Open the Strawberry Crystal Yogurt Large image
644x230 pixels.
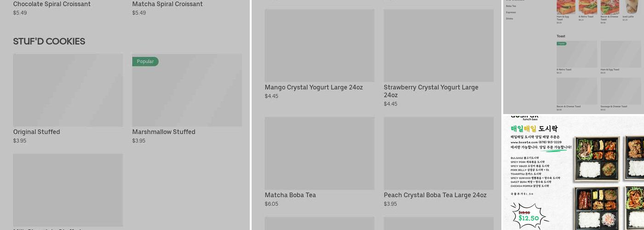point(438,46)
